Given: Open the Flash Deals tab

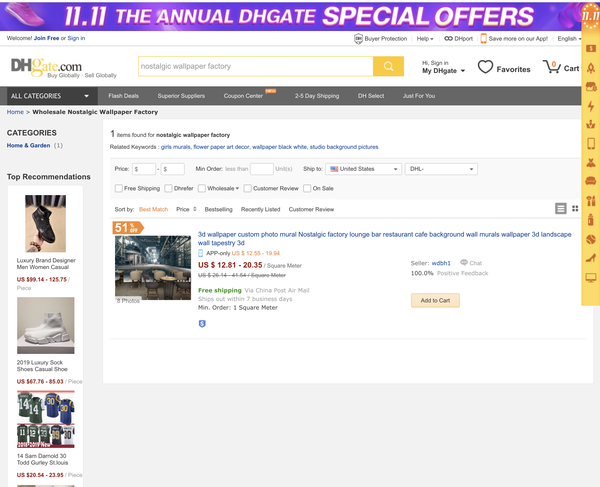Looking at the screenshot, I should tap(123, 96).
